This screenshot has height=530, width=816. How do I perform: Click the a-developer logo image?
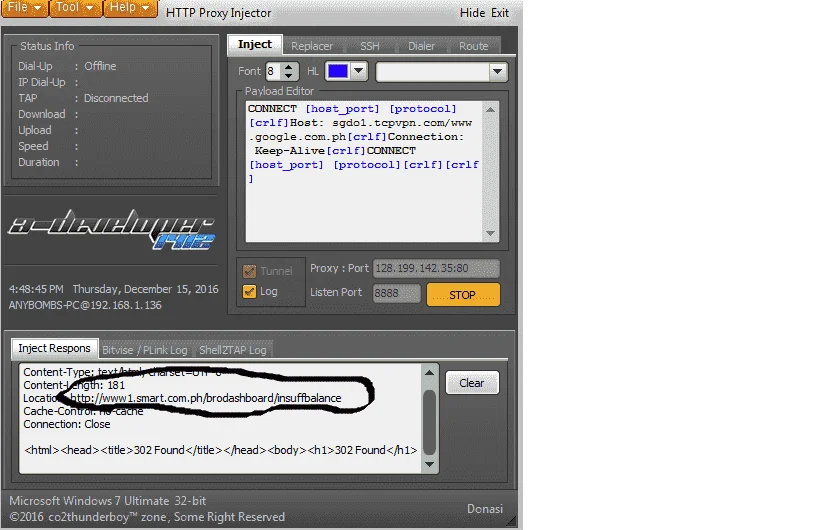tap(111, 229)
